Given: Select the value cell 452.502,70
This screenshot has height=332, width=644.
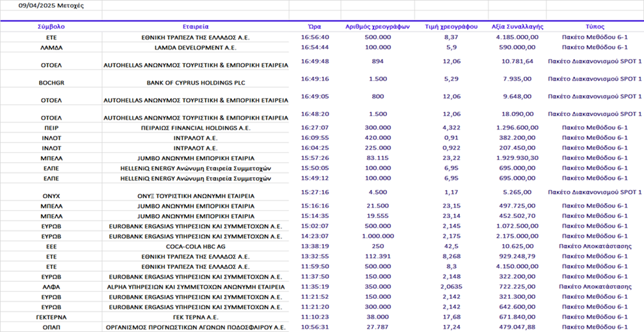Looking at the screenshot, I should [x=518, y=216].
